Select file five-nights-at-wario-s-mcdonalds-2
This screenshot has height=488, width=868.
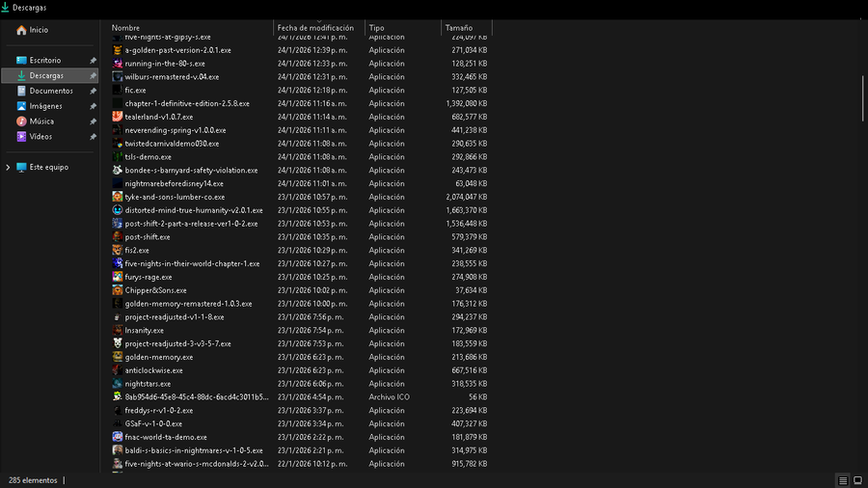(197, 464)
